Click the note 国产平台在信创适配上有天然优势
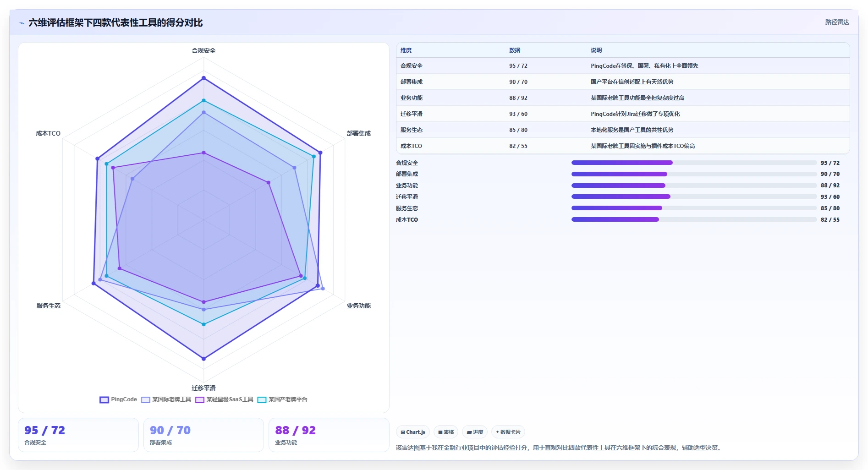Viewport: 868px width, 470px height. click(x=632, y=82)
